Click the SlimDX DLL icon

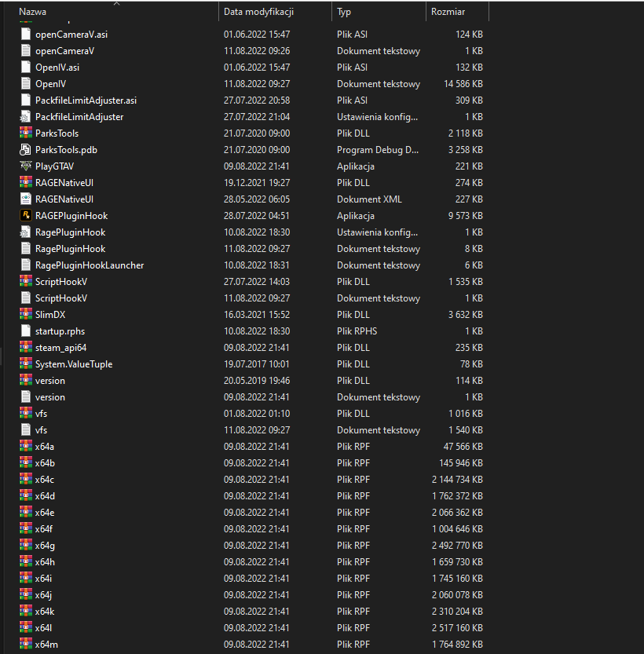click(26, 315)
